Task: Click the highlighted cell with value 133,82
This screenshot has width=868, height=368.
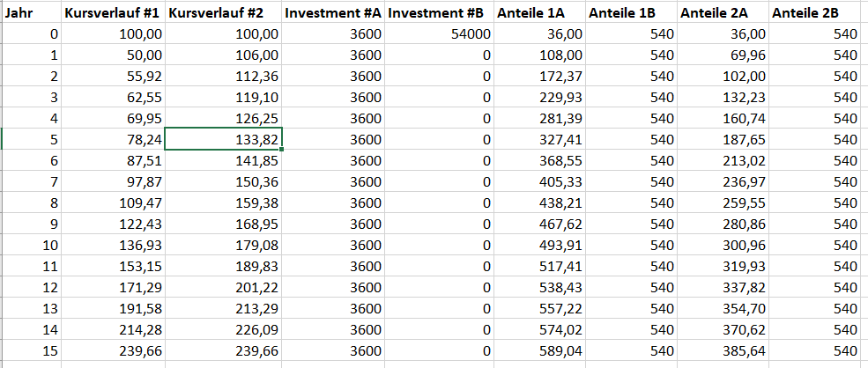Action: coord(223,139)
